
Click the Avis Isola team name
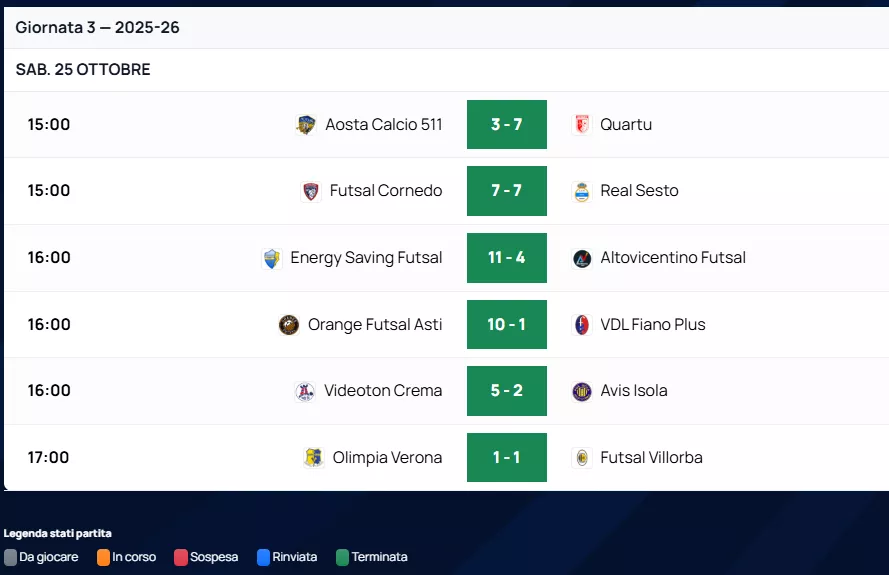pos(634,391)
